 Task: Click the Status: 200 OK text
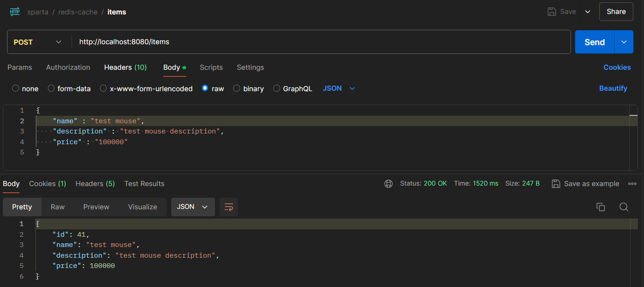[x=423, y=184]
